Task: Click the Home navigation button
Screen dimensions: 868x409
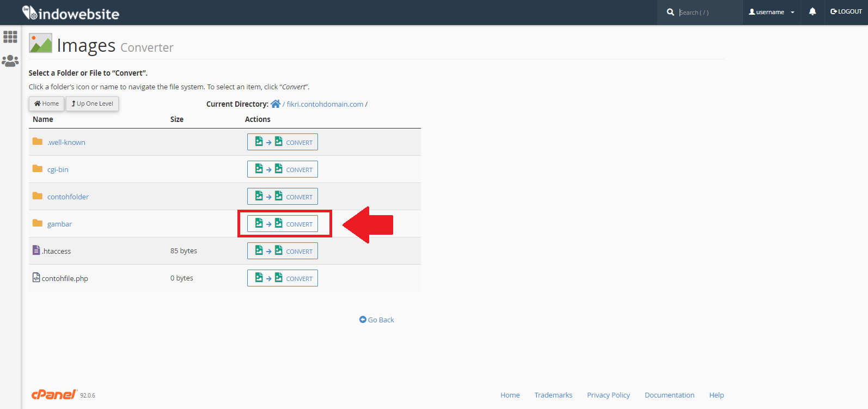Action: 47,103
